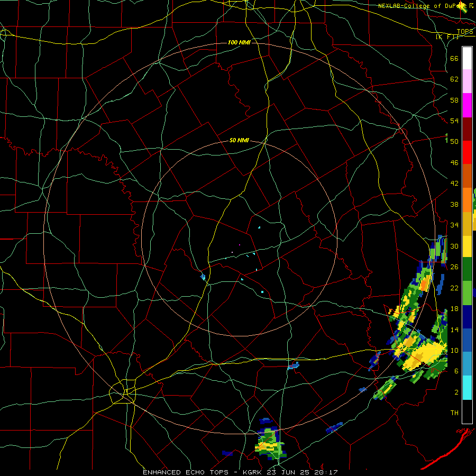Pick the cyan legend swatch
Screen dimensions: 476x476
[467, 388]
